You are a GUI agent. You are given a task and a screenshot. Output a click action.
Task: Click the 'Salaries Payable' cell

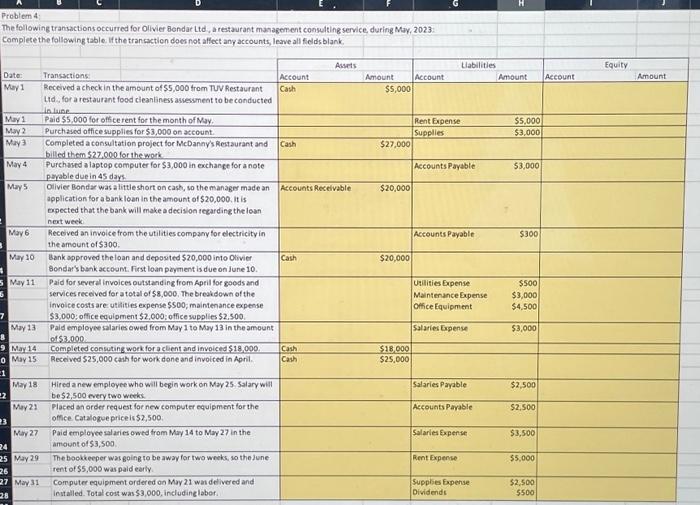click(x=439, y=385)
